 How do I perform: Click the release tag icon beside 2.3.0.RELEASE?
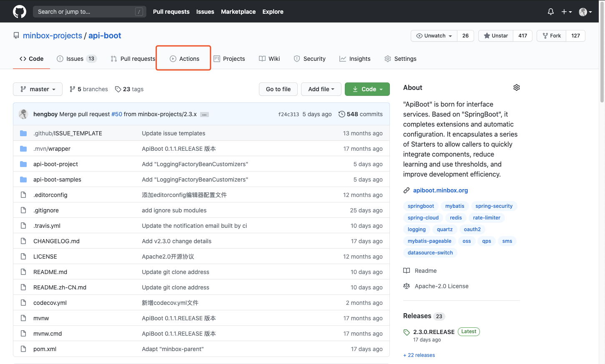click(407, 332)
